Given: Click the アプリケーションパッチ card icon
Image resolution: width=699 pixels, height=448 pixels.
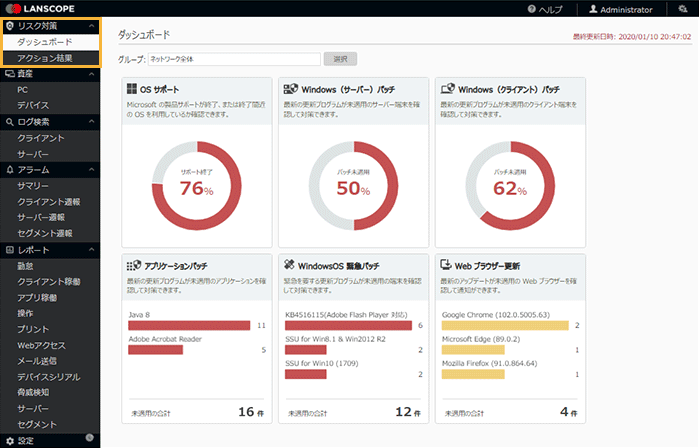Looking at the screenshot, I should 131,265.
